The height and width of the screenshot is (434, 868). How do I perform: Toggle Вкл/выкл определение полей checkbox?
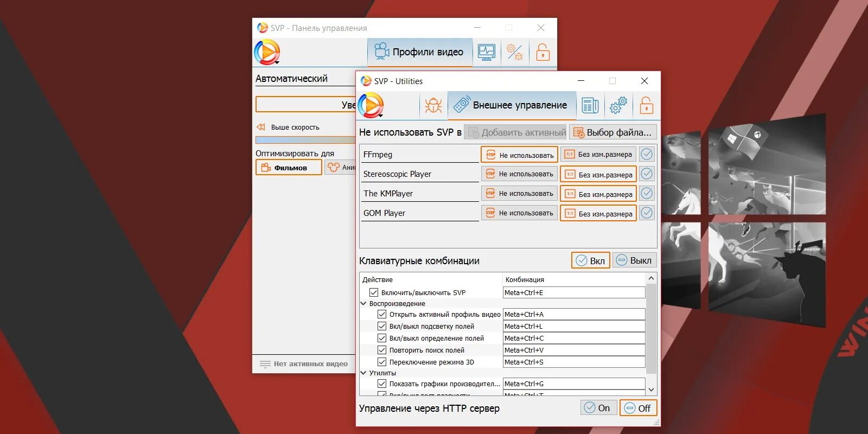click(x=382, y=338)
